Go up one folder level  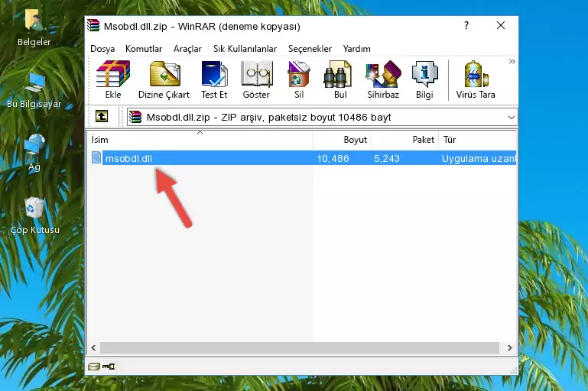click(x=102, y=117)
